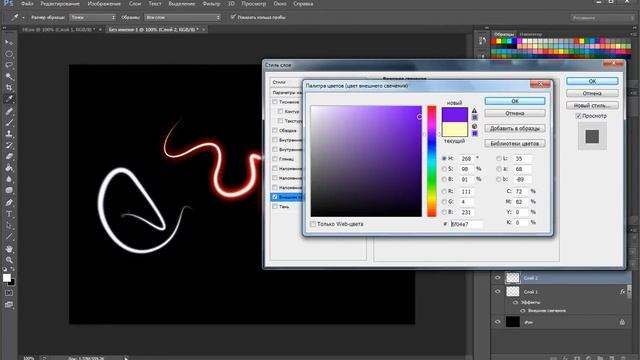Click OK in the color picker dialog
Viewport: 640px width, 360px height.
point(515,101)
